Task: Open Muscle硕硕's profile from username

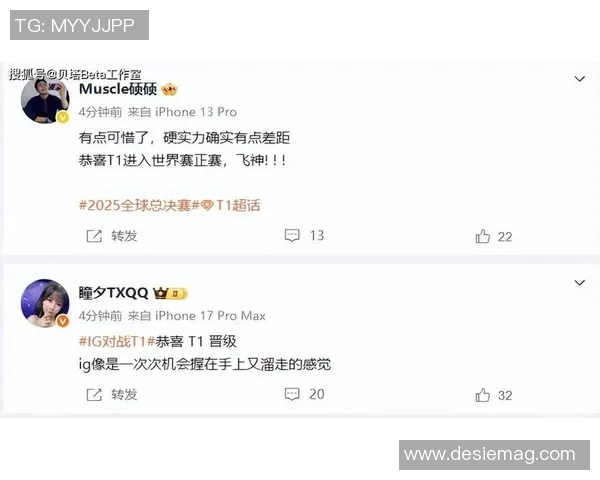Action: 118,89
